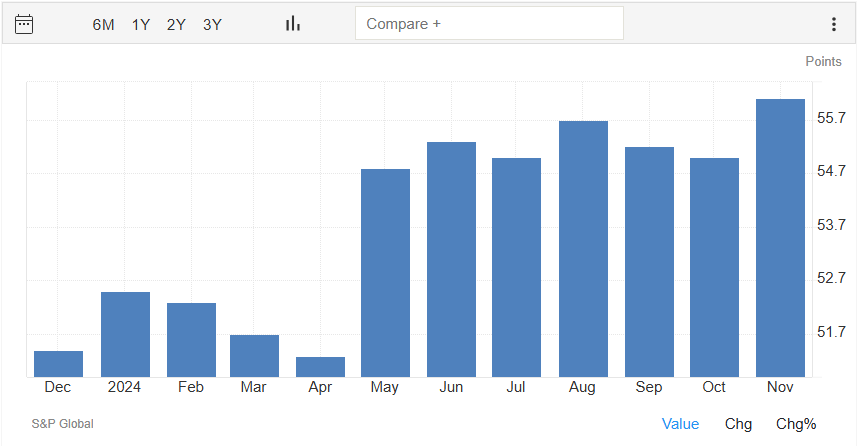This screenshot has height=446, width=858.
Task: Switch to the Value view
Action: pyautogui.click(x=680, y=424)
